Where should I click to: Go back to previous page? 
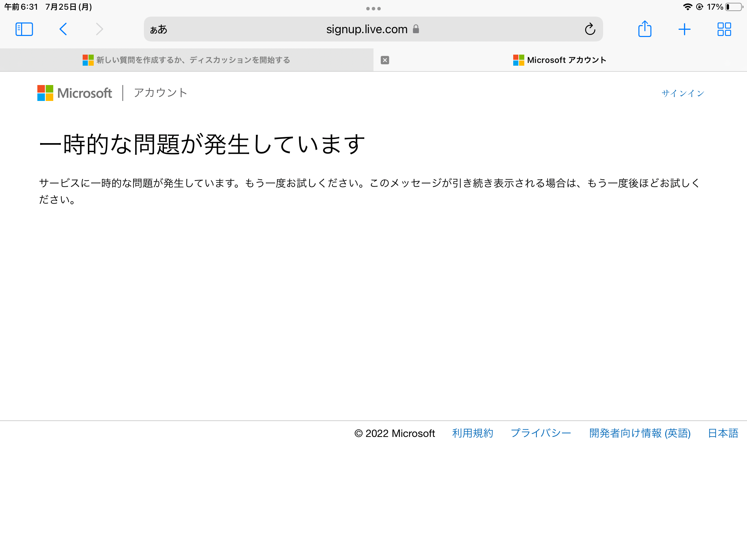63,29
